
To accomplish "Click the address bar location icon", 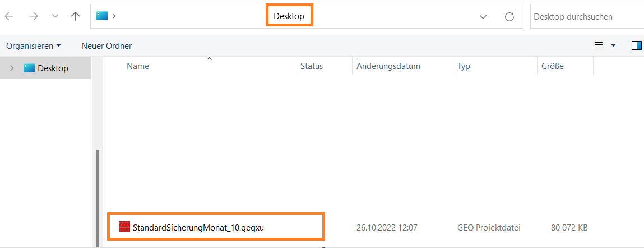I will pyautogui.click(x=101, y=16).
